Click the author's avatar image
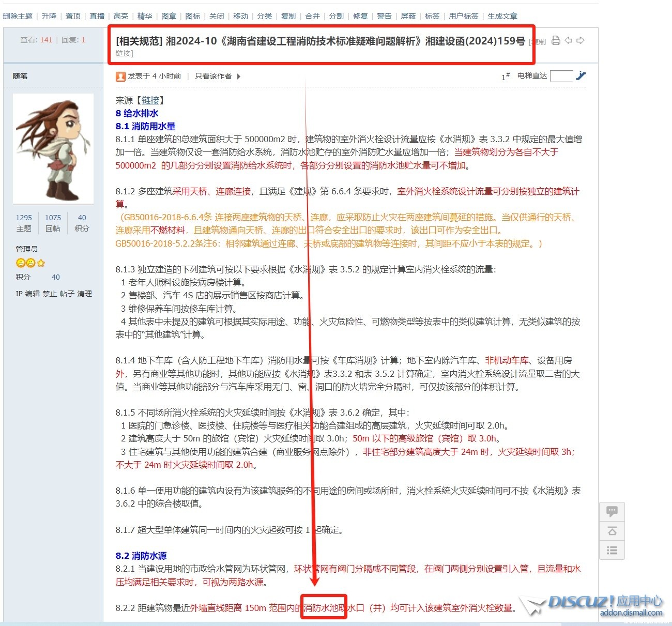 coord(53,148)
